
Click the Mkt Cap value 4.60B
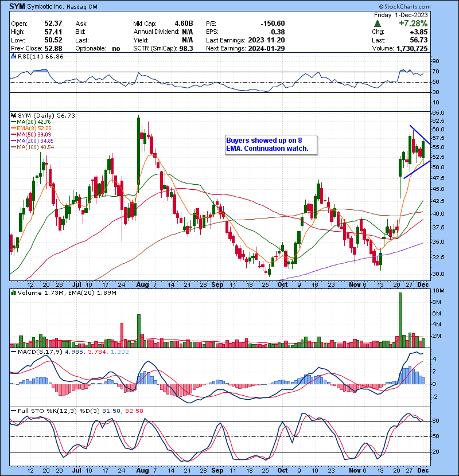[184, 24]
